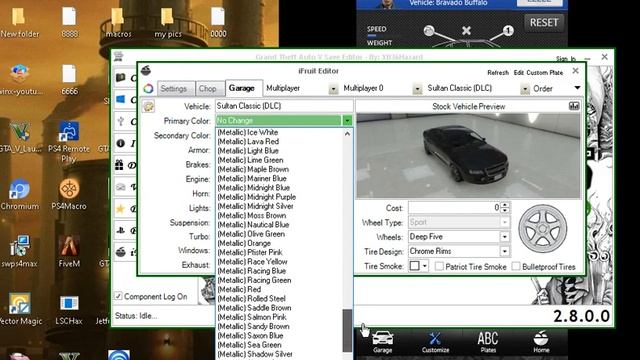Image resolution: width=640 pixels, height=360 pixels.
Task: Click the PlayStation icon in Save Editor sidebar
Action: tap(120, 230)
